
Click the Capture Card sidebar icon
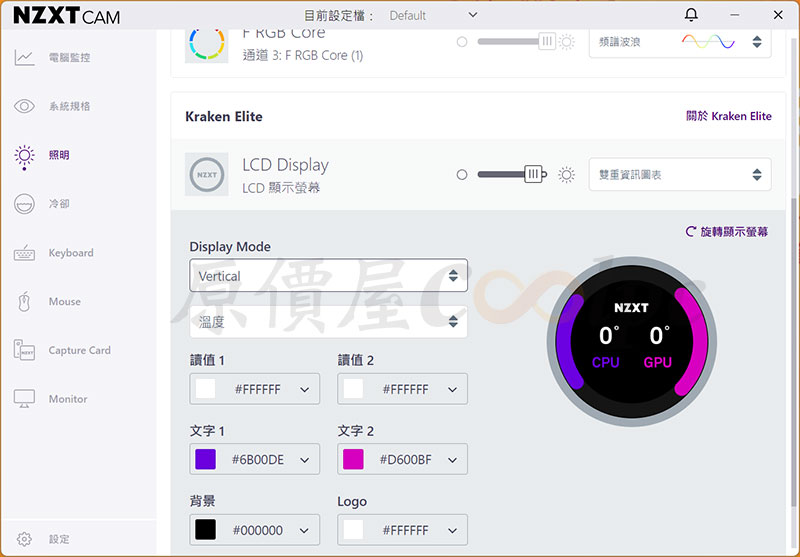(24, 350)
